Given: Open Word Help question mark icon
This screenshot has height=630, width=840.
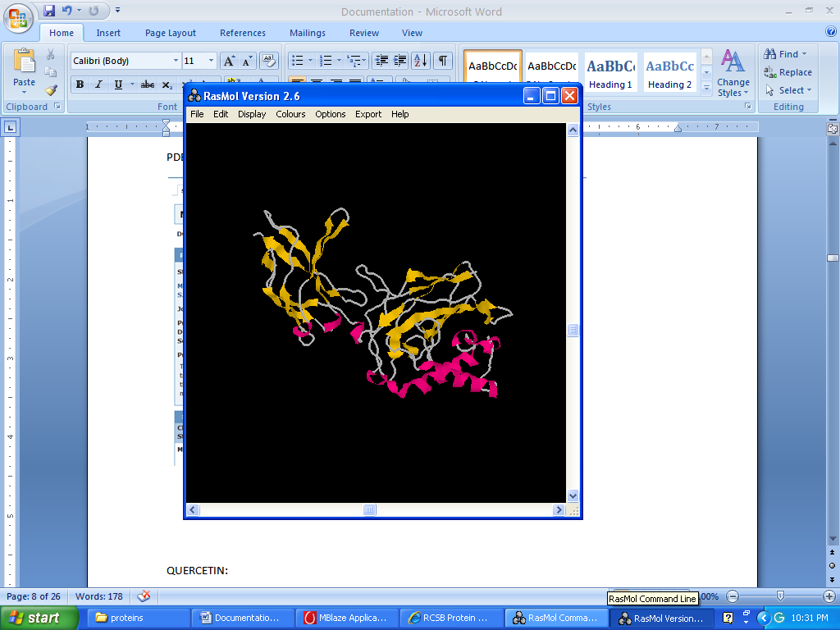Looking at the screenshot, I should tap(829, 33).
